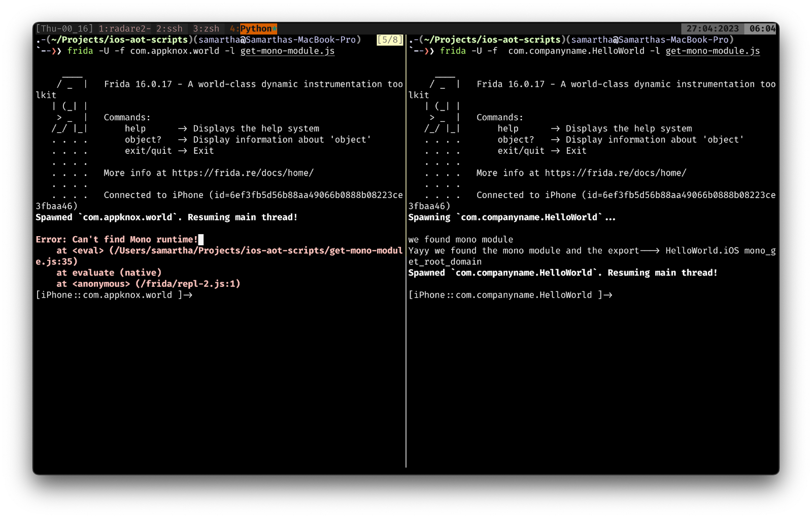Click "we found mono module" output line

pyautogui.click(x=461, y=240)
